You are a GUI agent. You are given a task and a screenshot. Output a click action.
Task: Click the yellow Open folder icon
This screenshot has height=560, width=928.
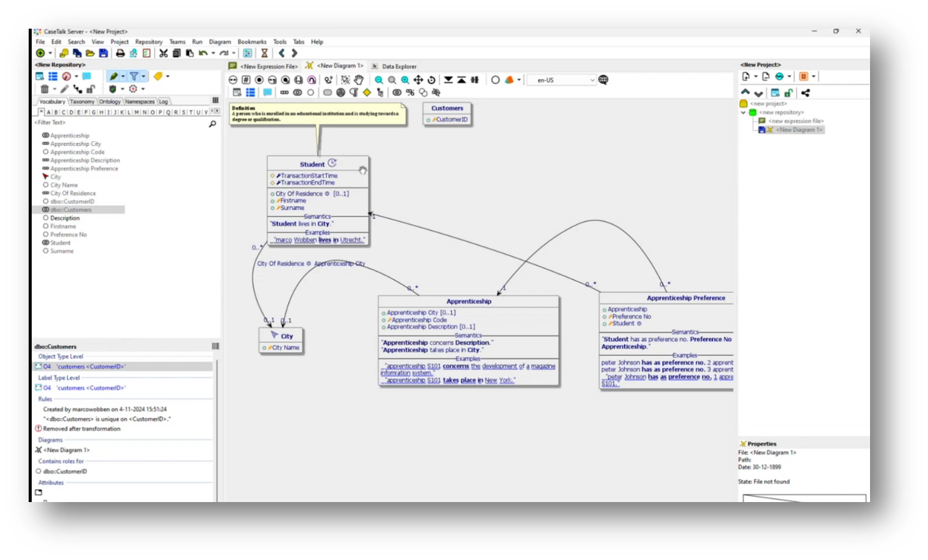[x=90, y=53]
